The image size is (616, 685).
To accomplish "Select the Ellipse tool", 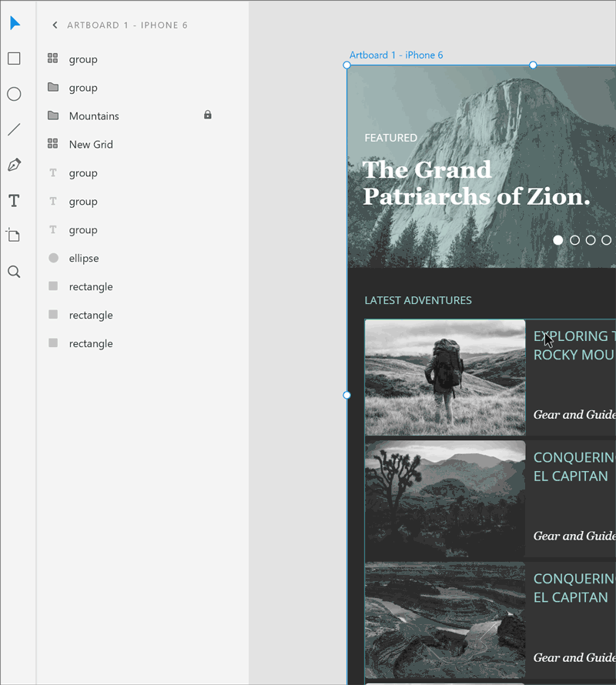I will 14,94.
